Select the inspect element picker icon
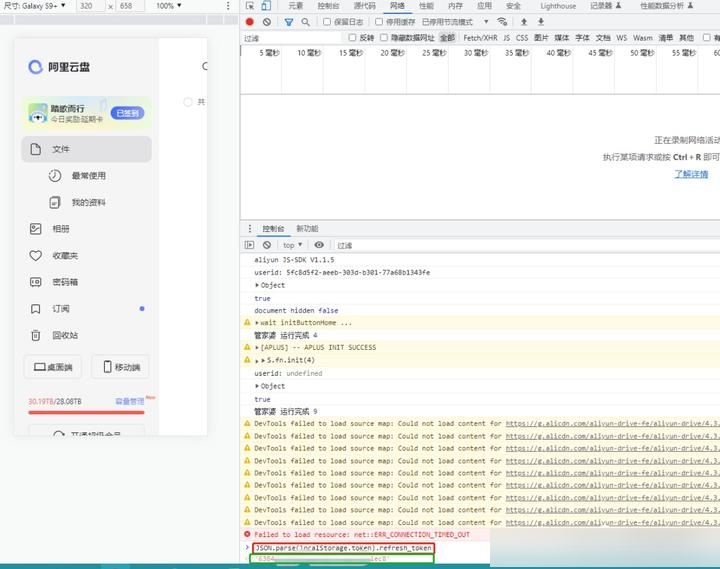Screen dimensions: 720x569 [250, 6]
